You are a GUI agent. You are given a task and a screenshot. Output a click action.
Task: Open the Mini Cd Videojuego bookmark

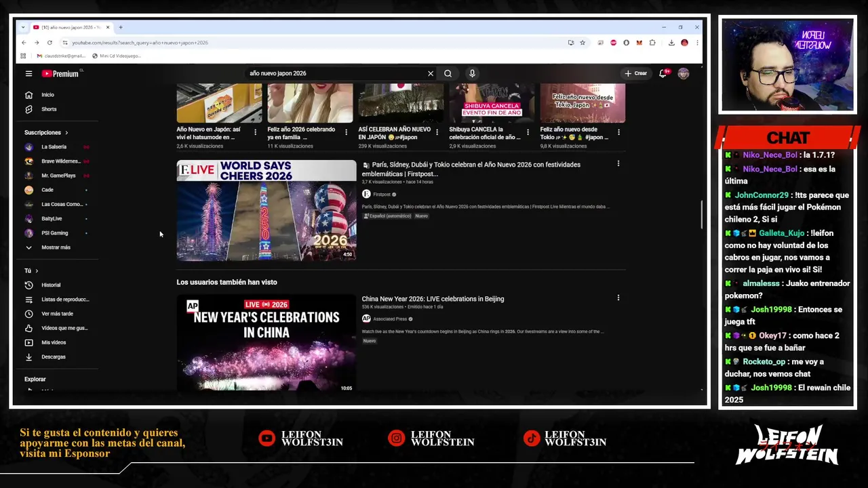pos(116,56)
